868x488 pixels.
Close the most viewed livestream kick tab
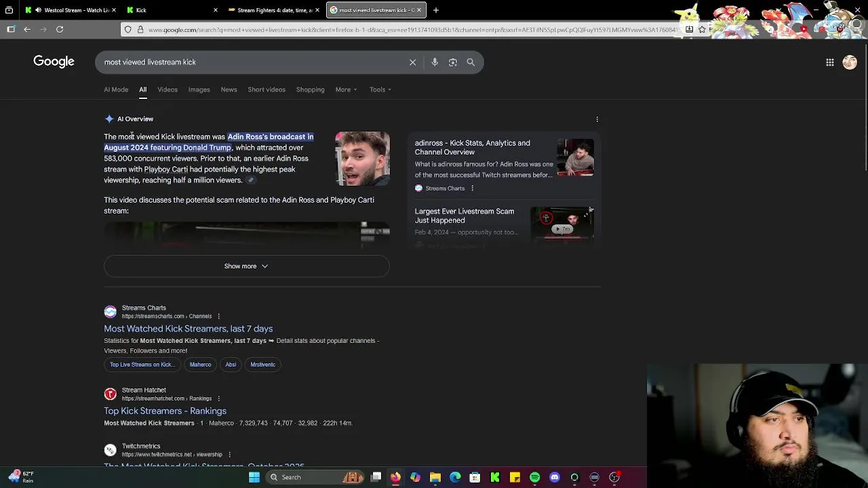pos(419,10)
